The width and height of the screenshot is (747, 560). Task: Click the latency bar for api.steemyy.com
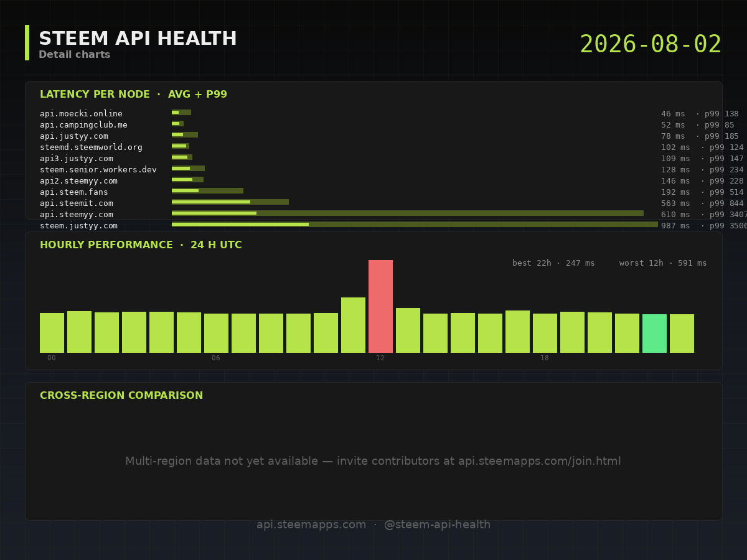tap(408, 213)
